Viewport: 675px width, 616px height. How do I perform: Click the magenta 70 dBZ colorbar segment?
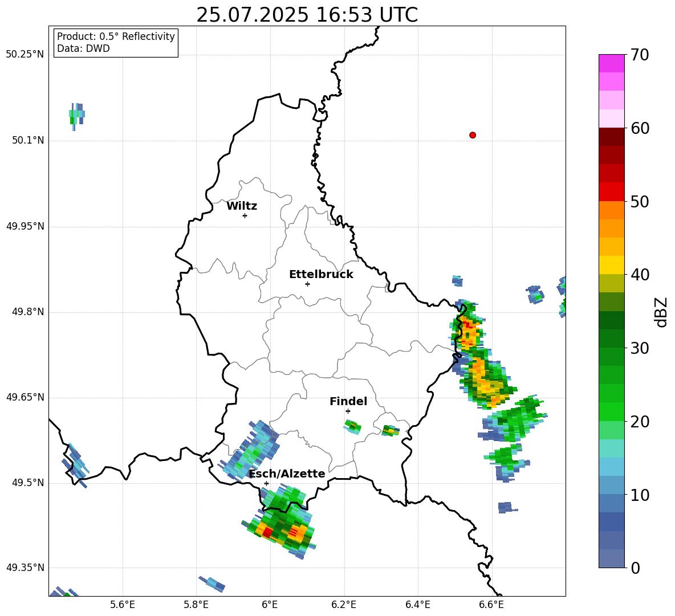(611, 63)
